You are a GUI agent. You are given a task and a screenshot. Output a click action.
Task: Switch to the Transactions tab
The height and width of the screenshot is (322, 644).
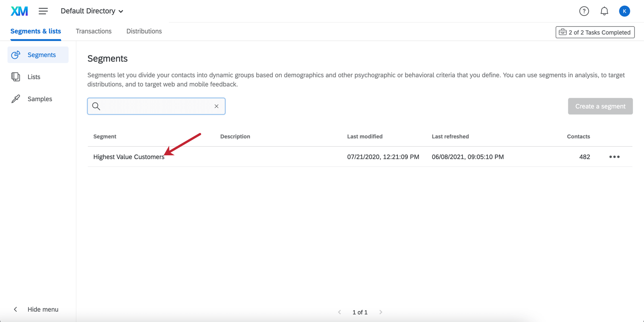(94, 31)
